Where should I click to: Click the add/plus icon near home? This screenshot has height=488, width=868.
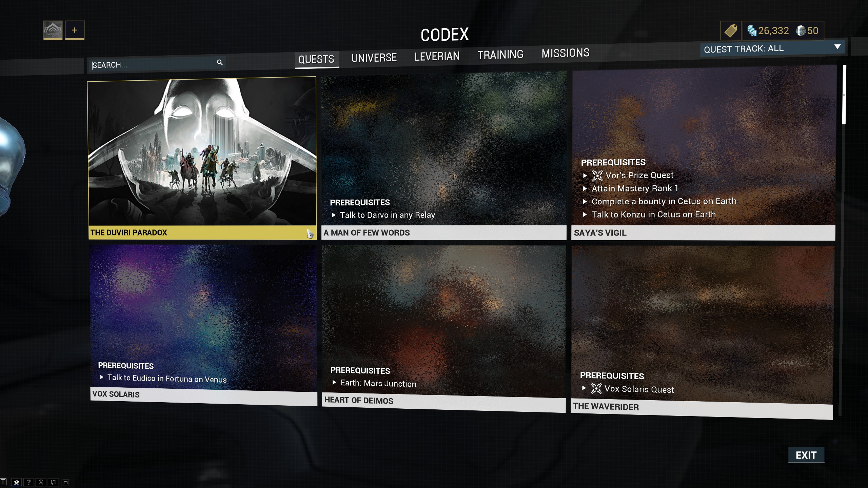74,29
